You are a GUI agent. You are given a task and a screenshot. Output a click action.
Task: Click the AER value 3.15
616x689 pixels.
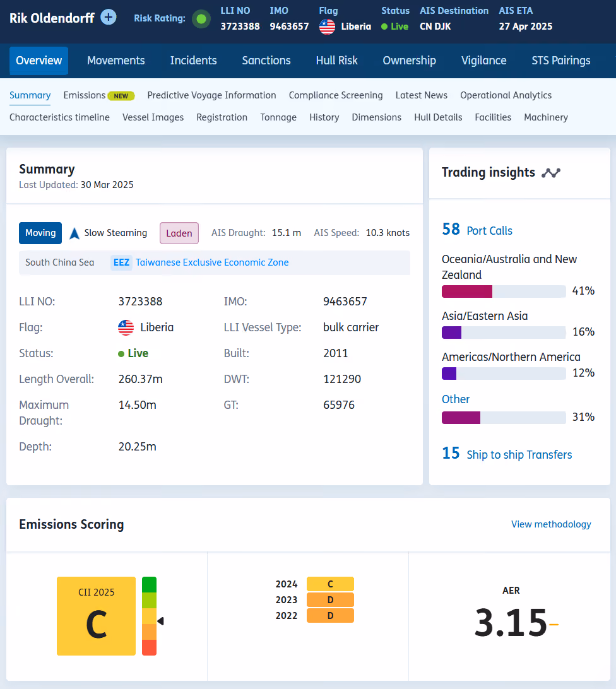(x=511, y=623)
